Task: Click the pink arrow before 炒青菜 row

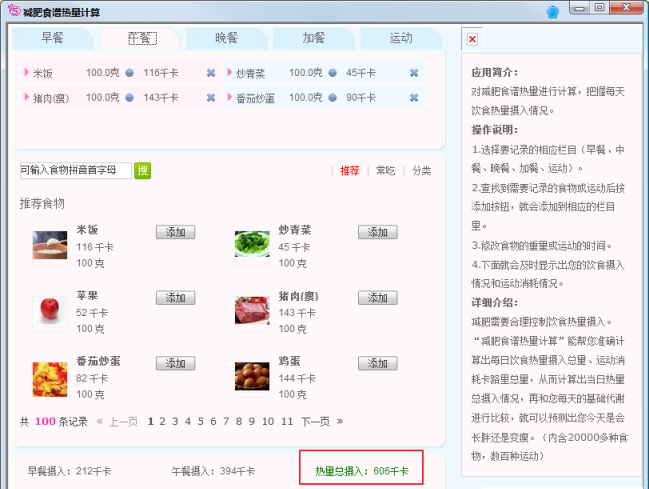Action: pyautogui.click(x=230, y=72)
